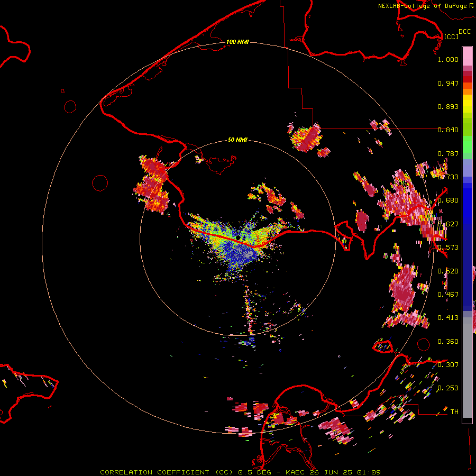Screen dimensions: 476x476
Task: Select the 0.947 scale value
Action: [448, 83]
